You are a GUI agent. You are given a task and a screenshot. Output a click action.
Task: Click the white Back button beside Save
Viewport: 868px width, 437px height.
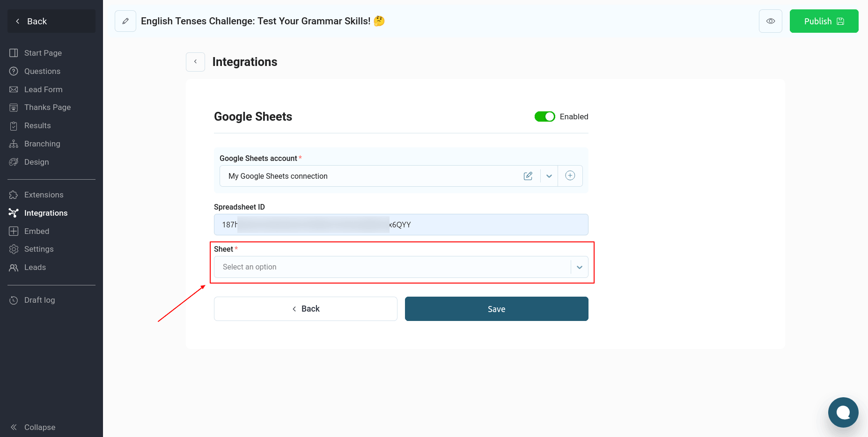(x=305, y=309)
